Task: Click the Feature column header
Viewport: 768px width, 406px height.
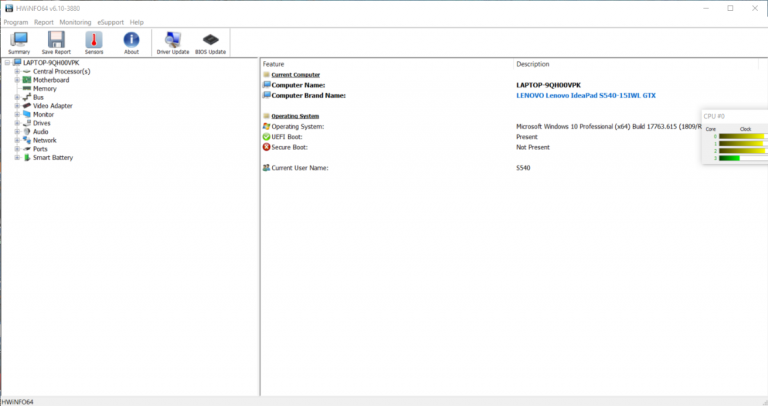Action: click(273, 64)
